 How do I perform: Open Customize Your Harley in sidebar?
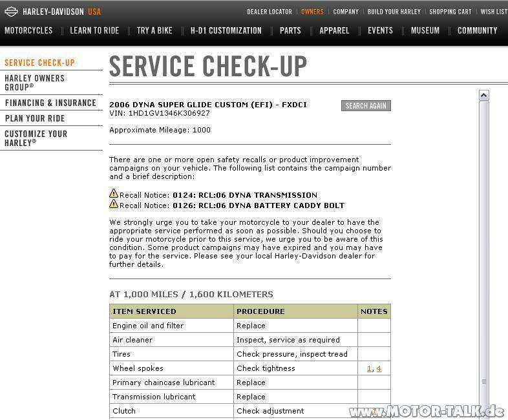[36, 138]
